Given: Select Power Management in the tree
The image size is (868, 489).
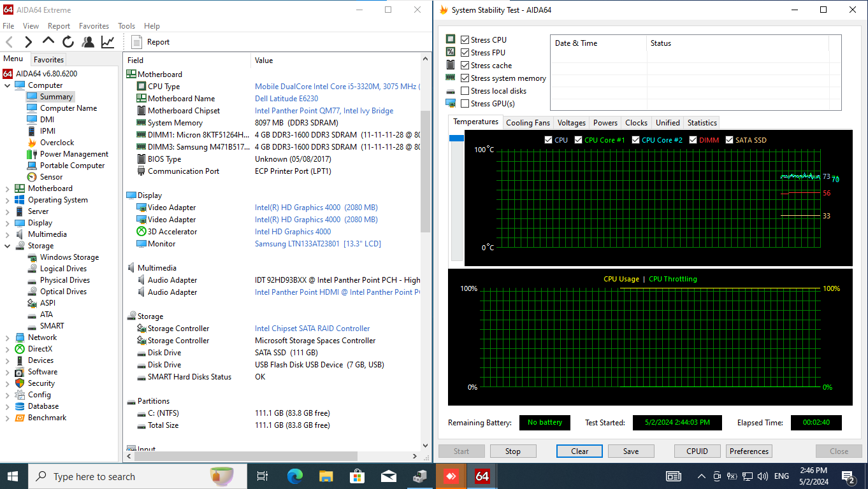Looking at the screenshot, I should 74,154.
